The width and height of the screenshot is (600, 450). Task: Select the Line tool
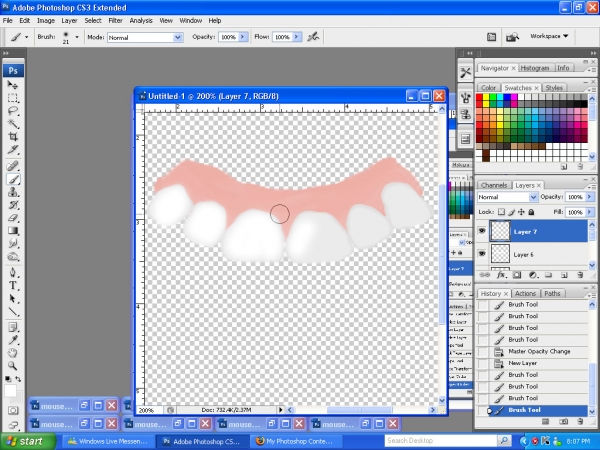click(x=13, y=311)
